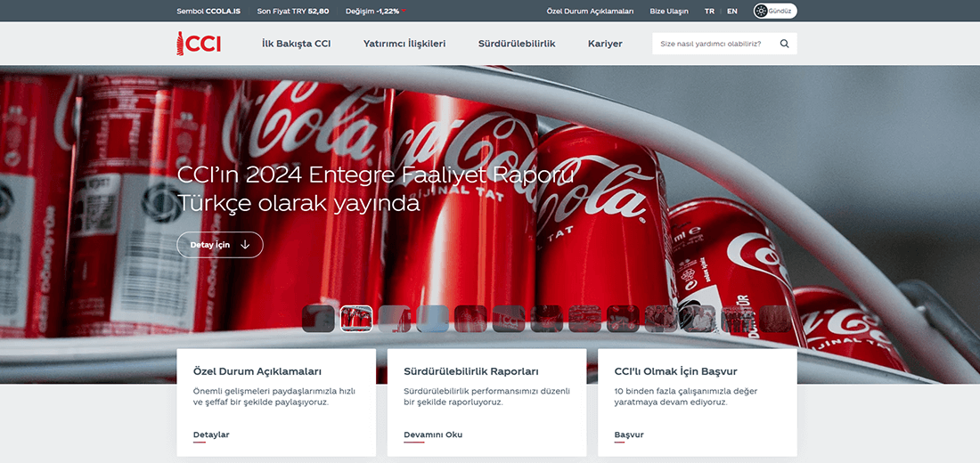This screenshot has width=980, height=463.
Task: Open Kariyer menu
Action: (605, 44)
